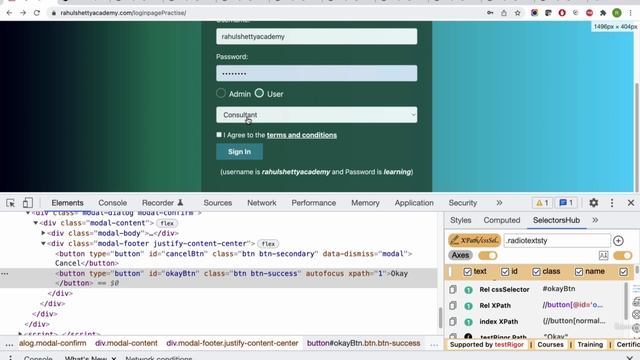The image size is (640, 360).
Task: Click the Sign In button
Action: click(240, 152)
